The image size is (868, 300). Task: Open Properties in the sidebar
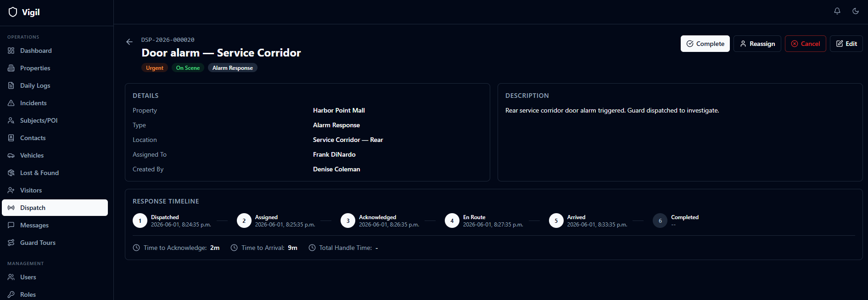(55, 68)
